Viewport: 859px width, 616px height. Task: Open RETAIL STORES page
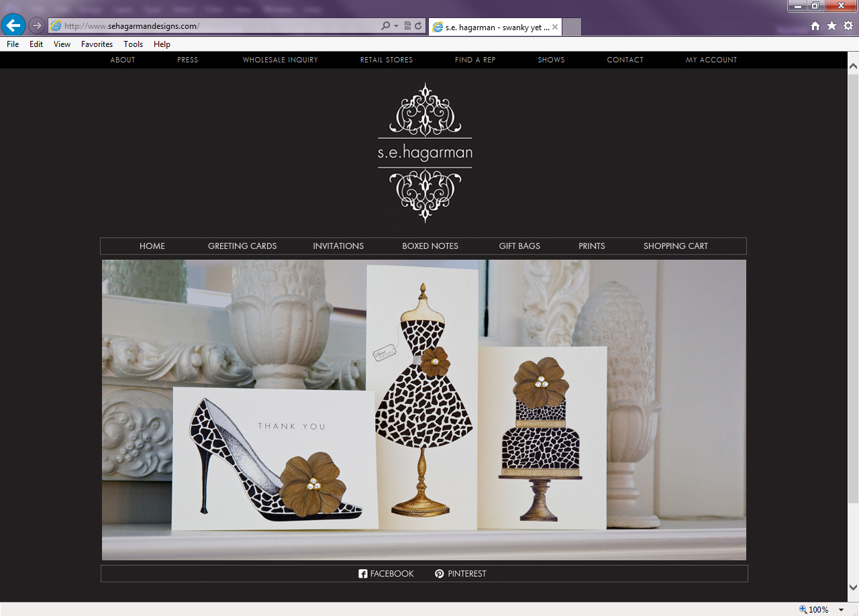[387, 60]
